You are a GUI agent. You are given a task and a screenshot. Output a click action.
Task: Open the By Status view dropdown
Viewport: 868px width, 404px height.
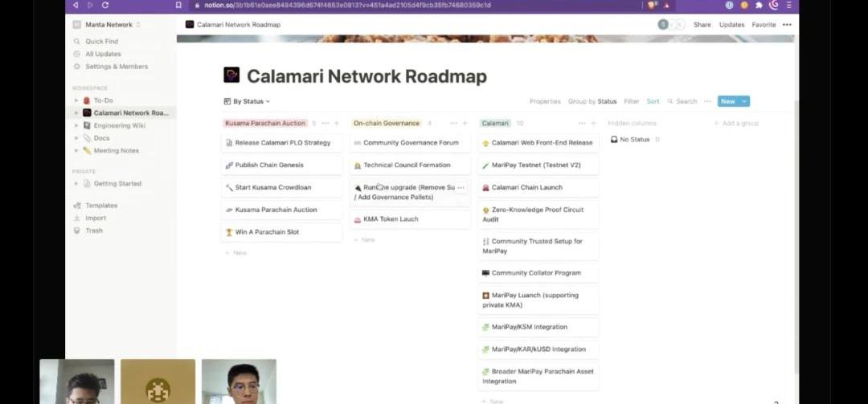[247, 101]
